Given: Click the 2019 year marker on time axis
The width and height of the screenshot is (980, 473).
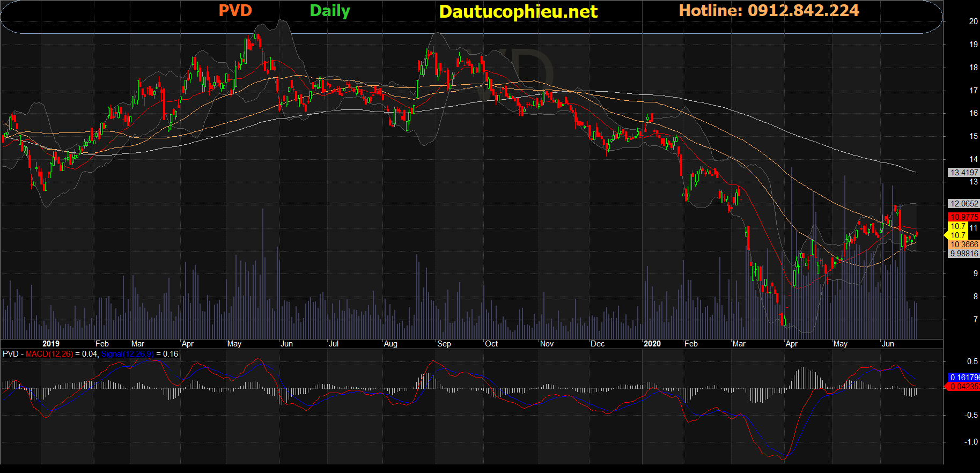Looking at the screenshot, I should [51, 344].
